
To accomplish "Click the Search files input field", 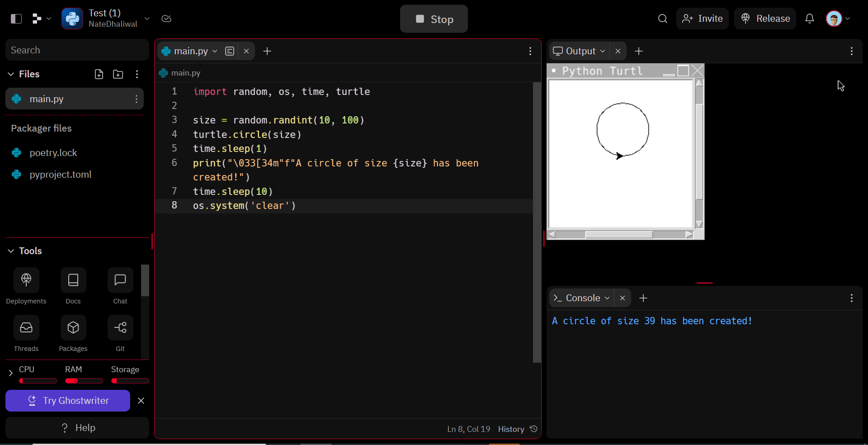I will (x=77, y=50).
